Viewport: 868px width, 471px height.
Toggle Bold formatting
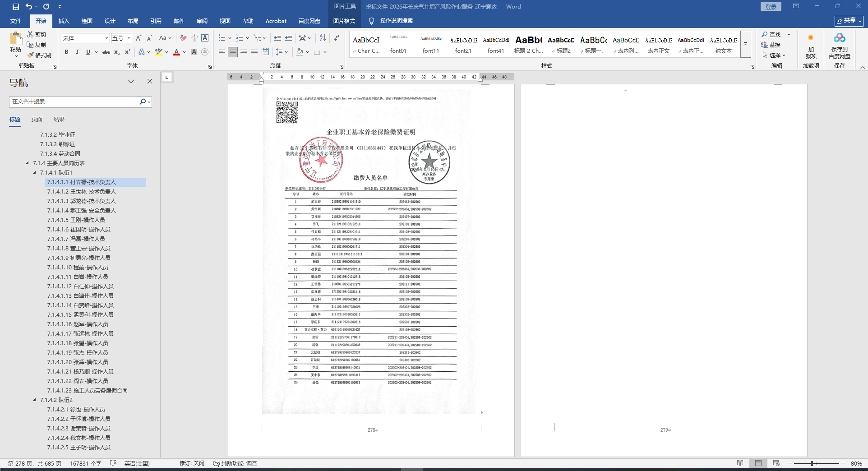(66, 52)
